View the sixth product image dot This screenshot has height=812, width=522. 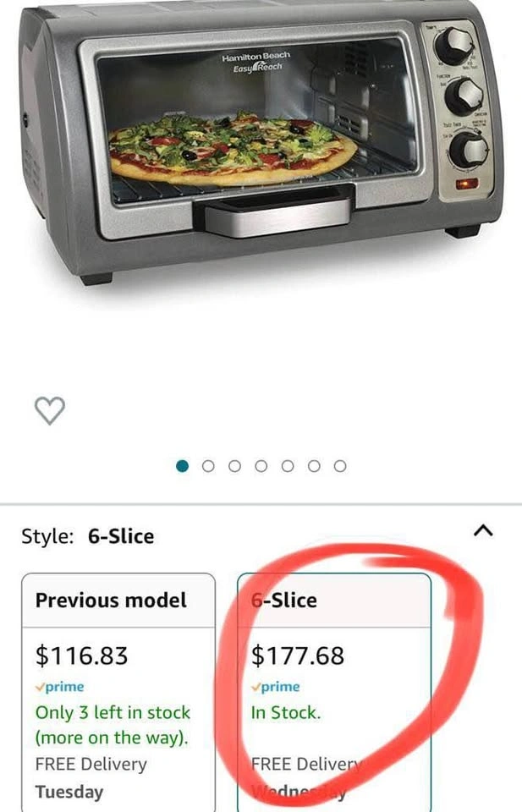(314, 466)
